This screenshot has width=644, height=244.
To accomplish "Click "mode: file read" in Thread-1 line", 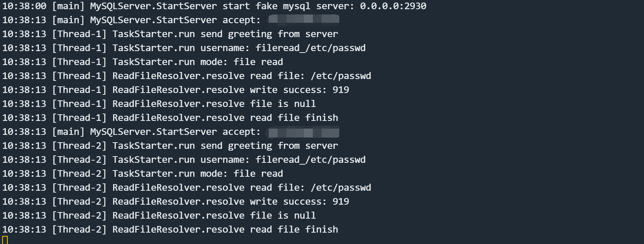I will pos(242,62).
